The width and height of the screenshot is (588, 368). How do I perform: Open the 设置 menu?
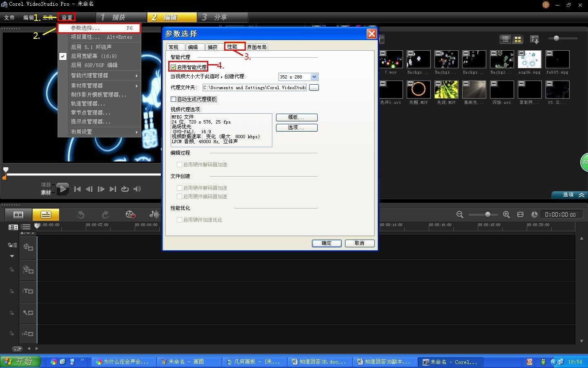pyautogui.click(x=67, y=18)
